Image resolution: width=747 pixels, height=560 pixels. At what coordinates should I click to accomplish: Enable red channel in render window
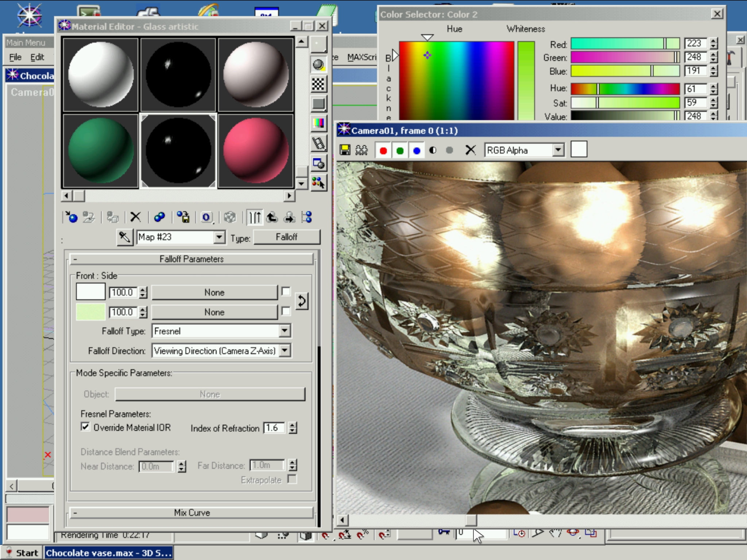point(383,150)
